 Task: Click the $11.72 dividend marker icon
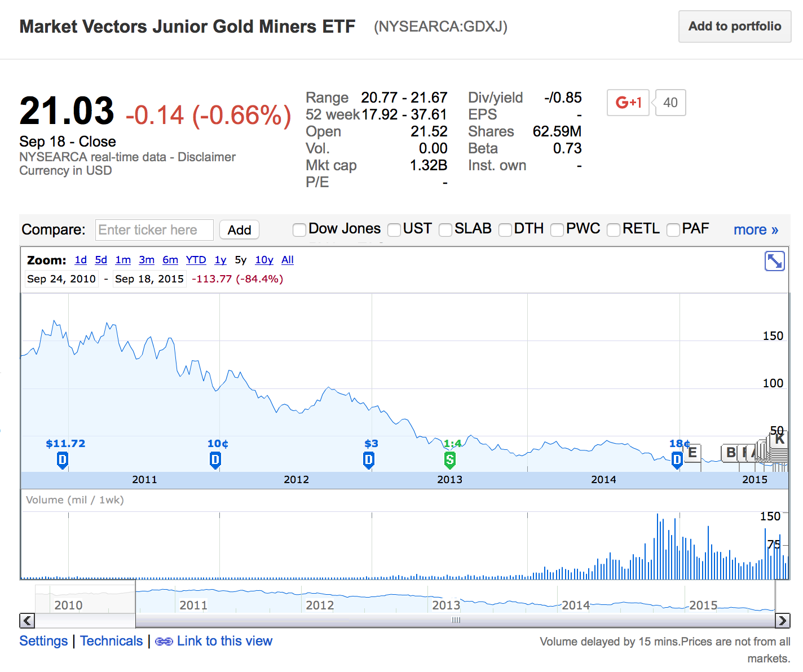coord(63,461)
